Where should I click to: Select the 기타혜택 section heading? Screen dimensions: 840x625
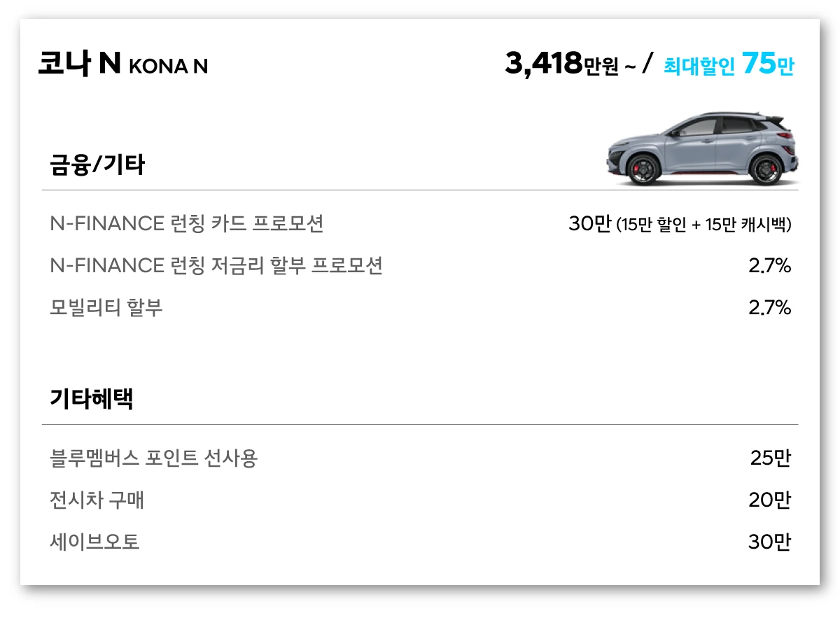point(91,400)
